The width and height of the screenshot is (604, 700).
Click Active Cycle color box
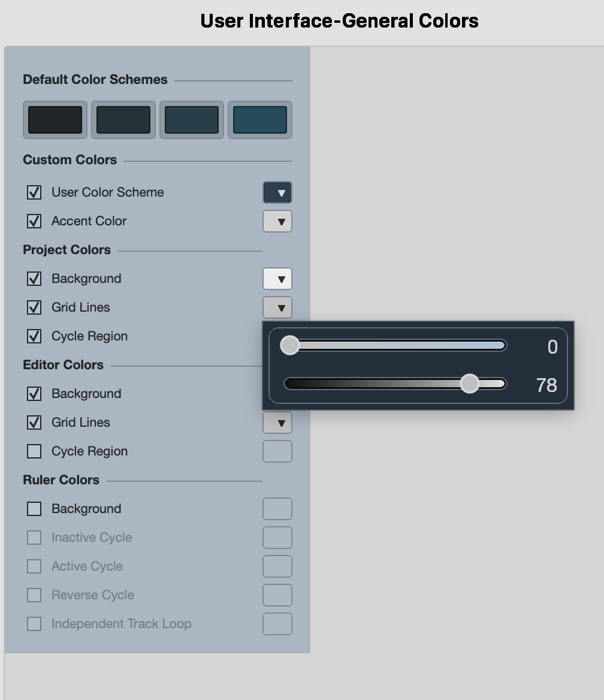click(277, 566)
